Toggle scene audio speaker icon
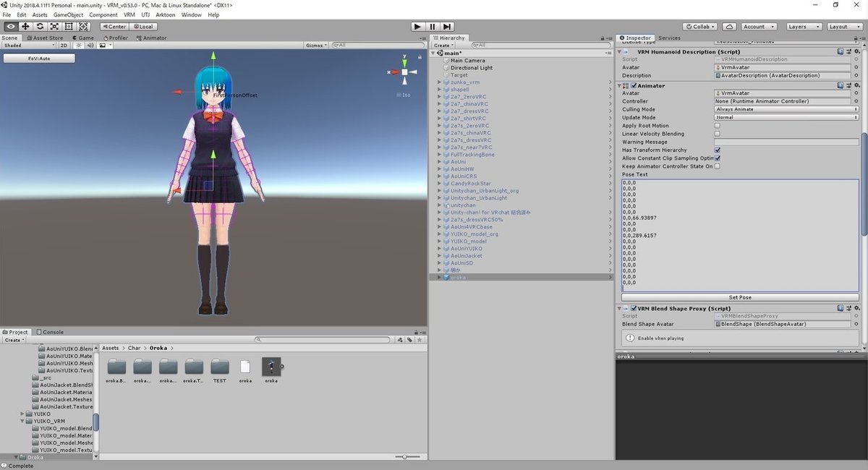Viewport: 868px width, 470px height. tap(89, 45)
